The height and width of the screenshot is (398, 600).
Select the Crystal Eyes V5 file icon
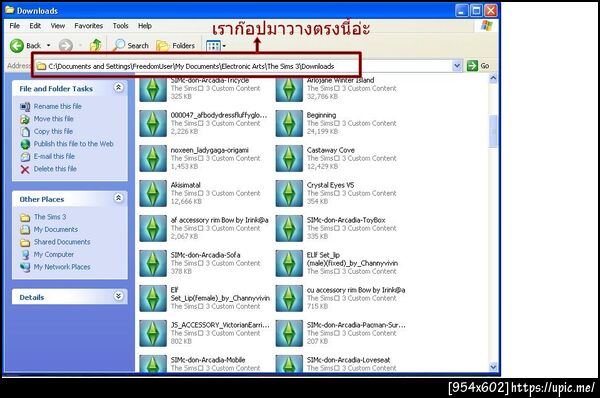point(289,193)
